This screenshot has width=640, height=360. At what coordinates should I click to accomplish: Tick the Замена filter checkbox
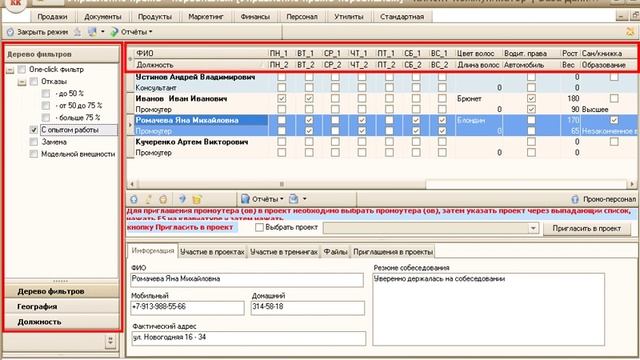pyautogui.click(x=34, y=142)
